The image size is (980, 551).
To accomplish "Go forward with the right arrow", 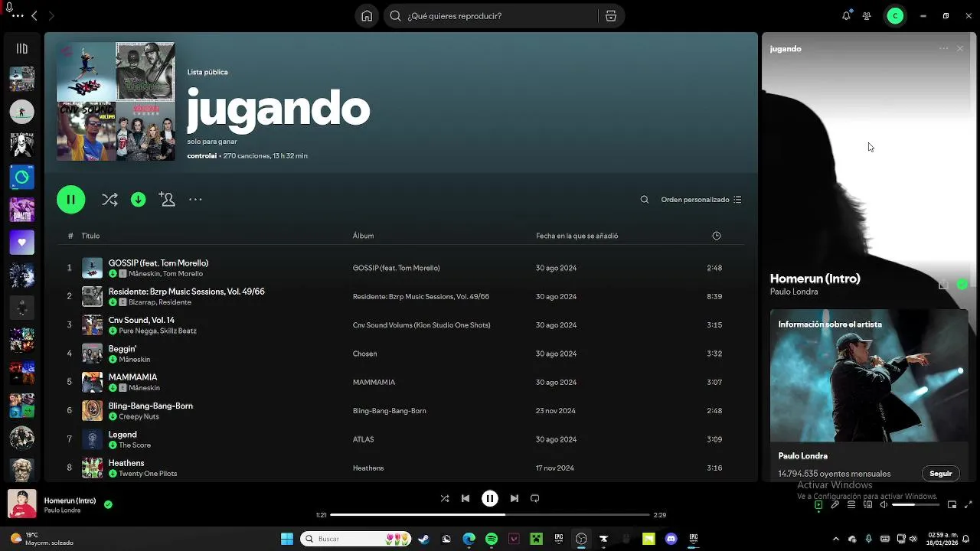I will [51, 16].
